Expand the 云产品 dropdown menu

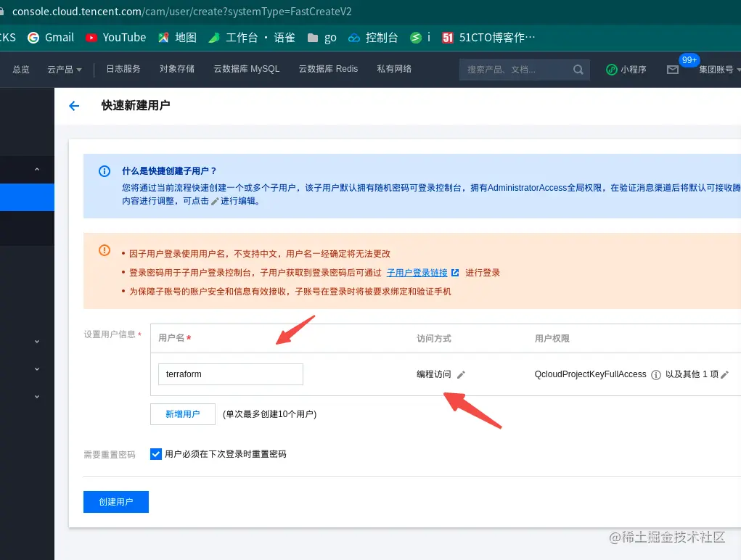(x=65, y=70)
